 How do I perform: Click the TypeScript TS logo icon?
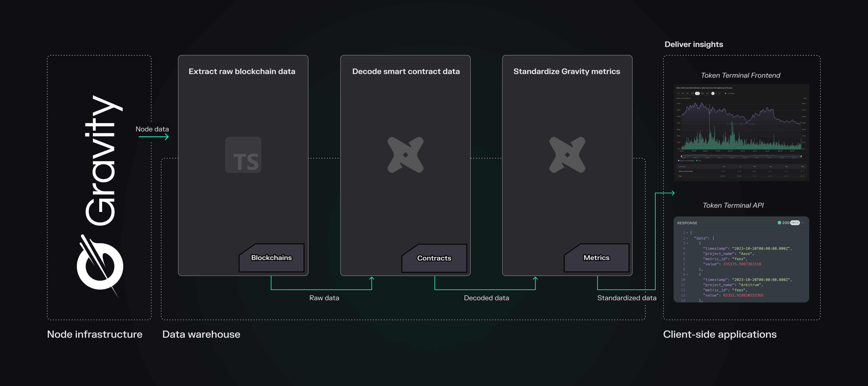pos(243,155)
